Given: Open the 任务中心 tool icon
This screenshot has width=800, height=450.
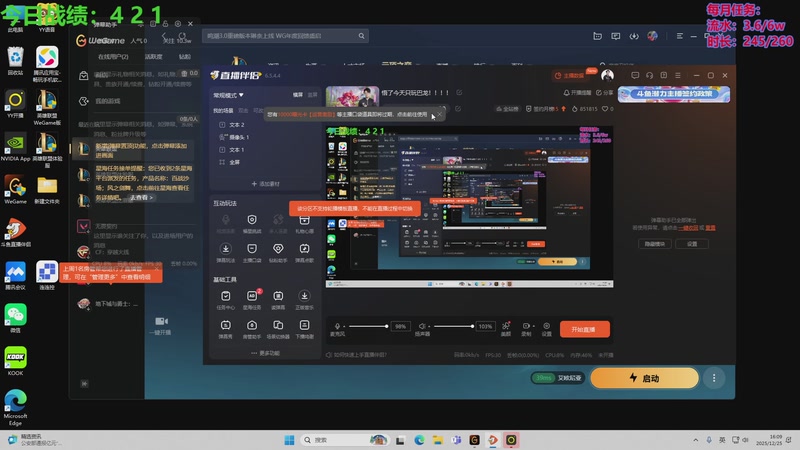Looking at the screenshot, I should pyautogui.click(x=226, y=299).
